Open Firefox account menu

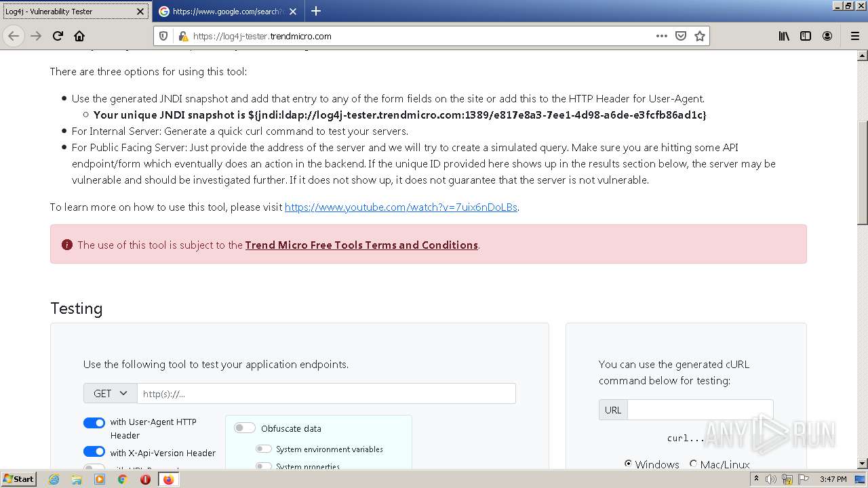pos(827,36)
